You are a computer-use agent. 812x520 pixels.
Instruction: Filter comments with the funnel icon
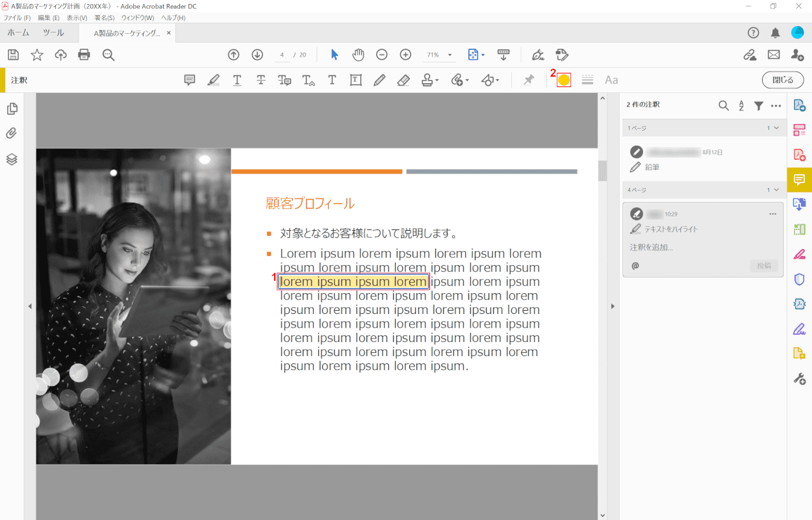pyautogui.click(x=758, y=105)
